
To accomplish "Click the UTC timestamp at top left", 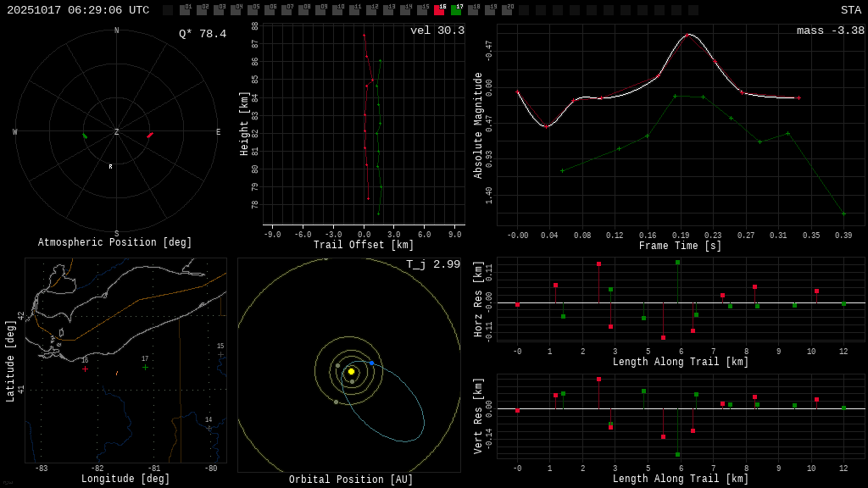I will (x=78, y=10).
